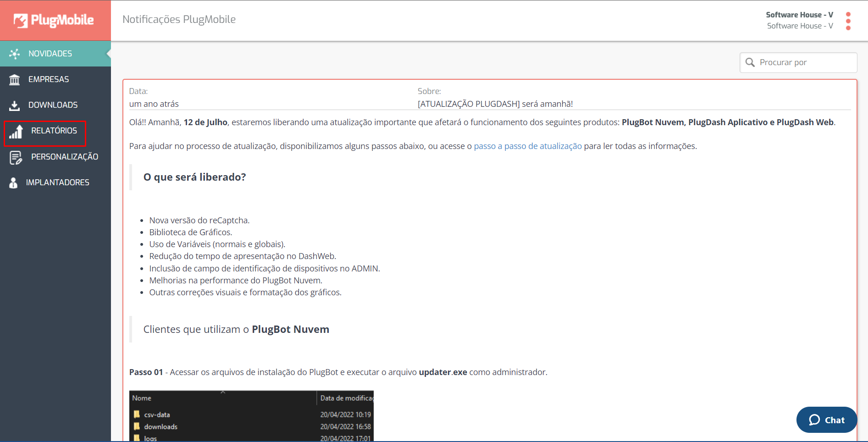The height and width of the screenshot is (442, 868).
Task: Click the PlugMobile logo
Action: 54,20
